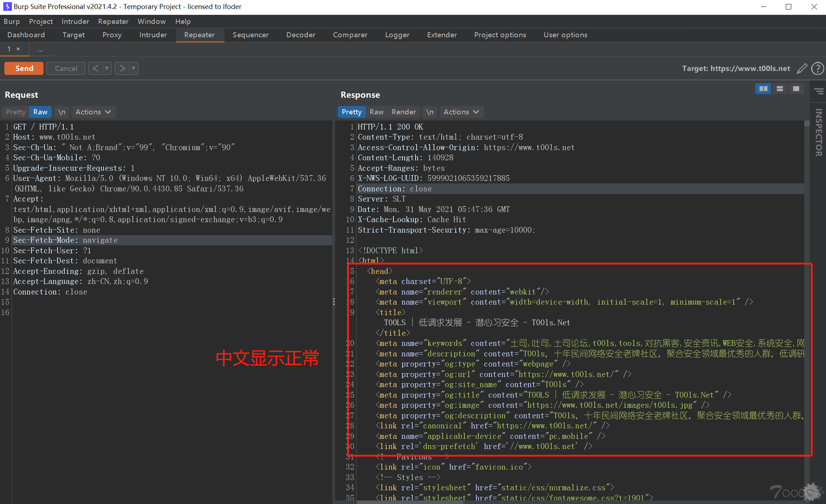Switch to combined tabbed layout icon
The height and width of the screenshot is (504, 826).
796,89
